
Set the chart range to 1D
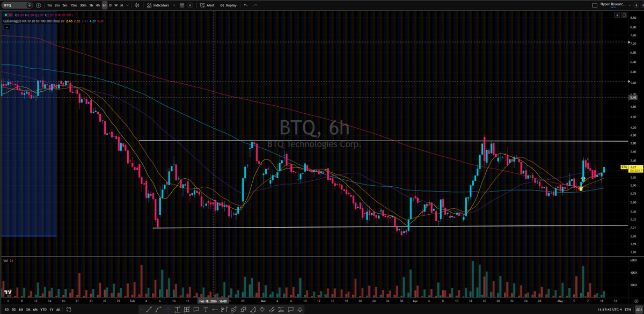coord(7,309)
